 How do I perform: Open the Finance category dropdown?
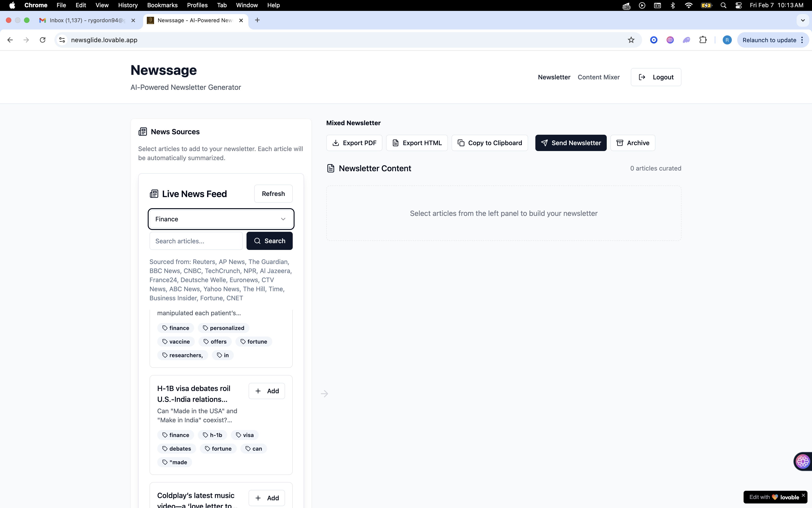tap(221, 219)
